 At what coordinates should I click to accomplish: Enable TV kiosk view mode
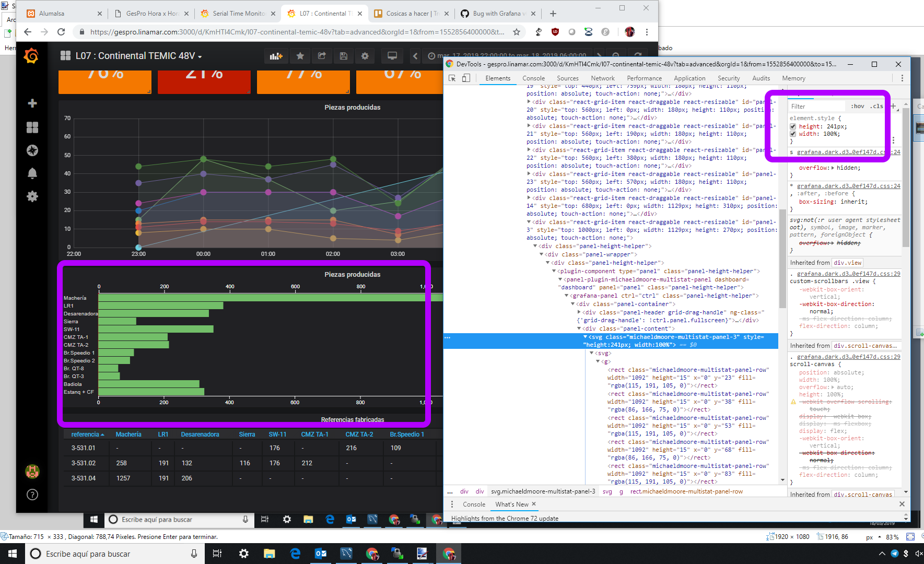[392, 56]
